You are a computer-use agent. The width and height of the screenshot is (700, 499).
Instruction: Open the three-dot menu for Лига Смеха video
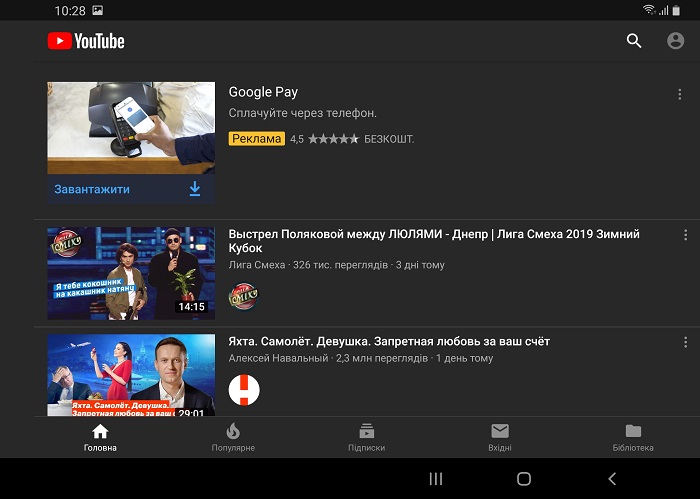[x=685, y=235]
